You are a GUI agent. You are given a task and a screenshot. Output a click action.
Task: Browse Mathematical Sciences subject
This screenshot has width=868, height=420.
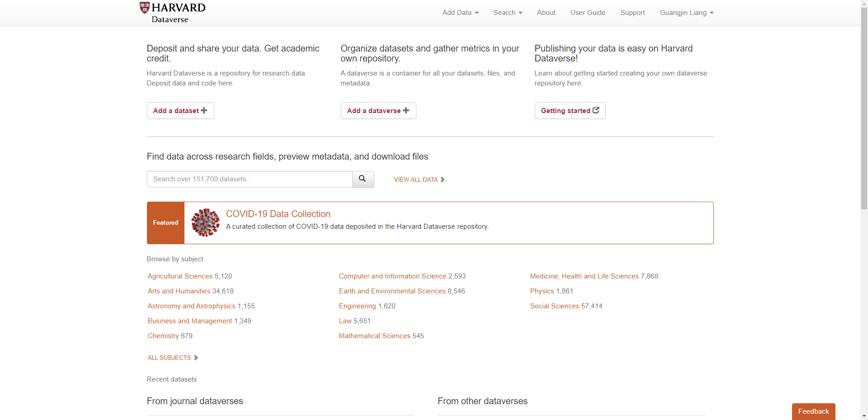point(375,336)
